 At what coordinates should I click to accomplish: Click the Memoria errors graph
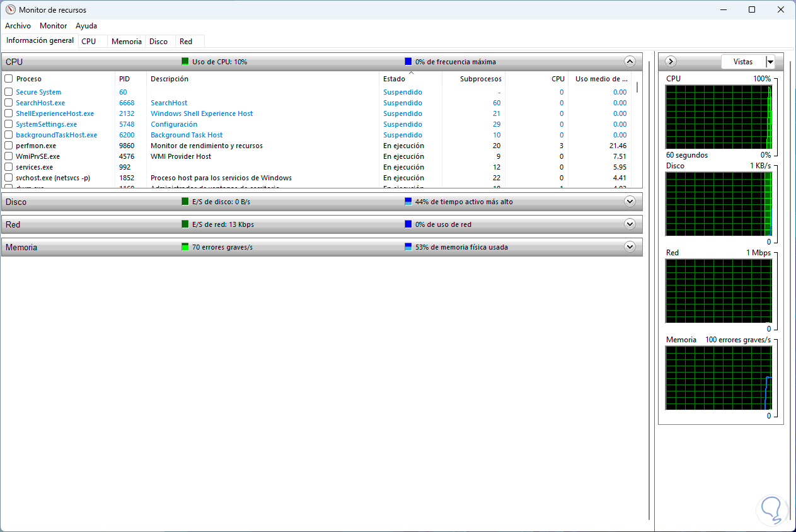pyautogui.click(x=718, y=378)
